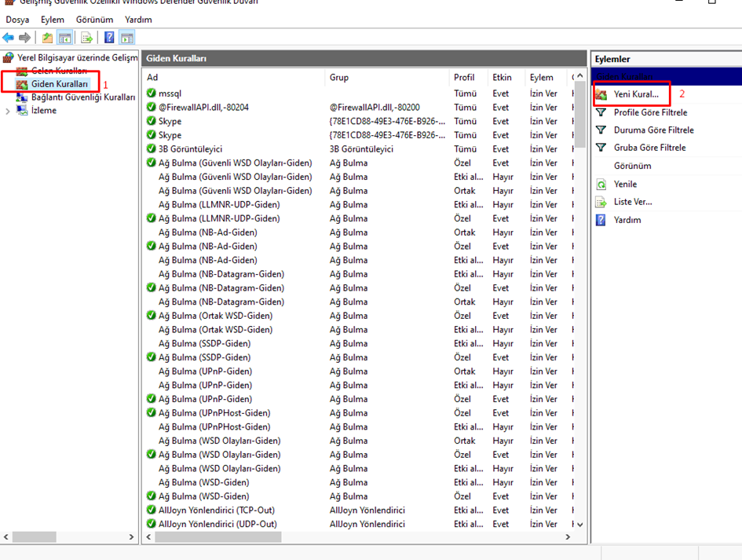
Task: Sort rules by the Eylem column header
Action: tap(546, 77)
